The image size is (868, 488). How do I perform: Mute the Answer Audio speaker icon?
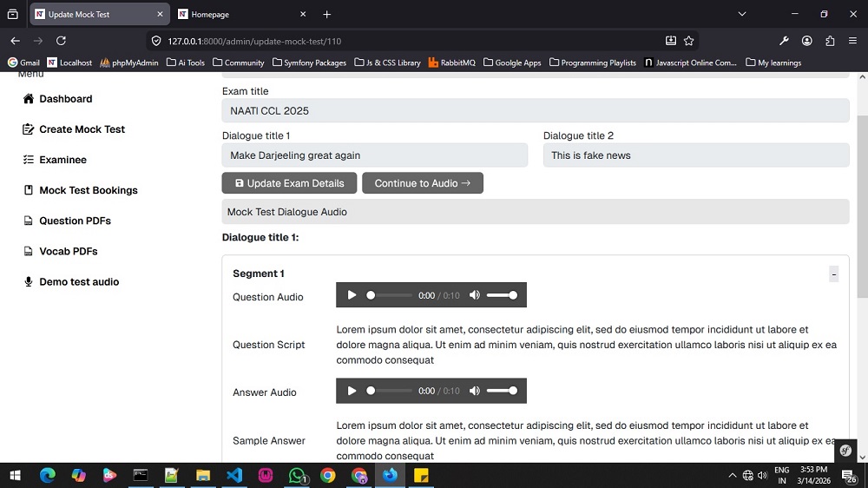pos(474,391)
